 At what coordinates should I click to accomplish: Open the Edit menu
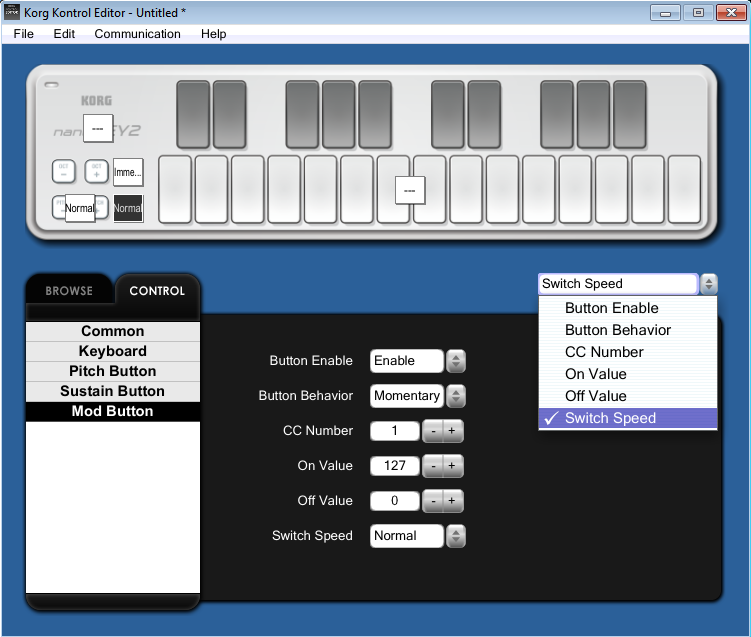(64, 34)
